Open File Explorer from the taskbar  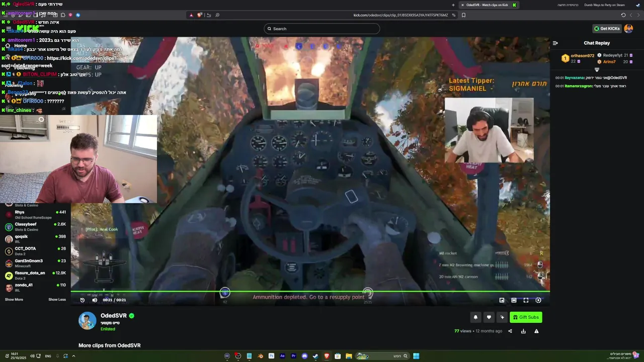pos(349,356)
